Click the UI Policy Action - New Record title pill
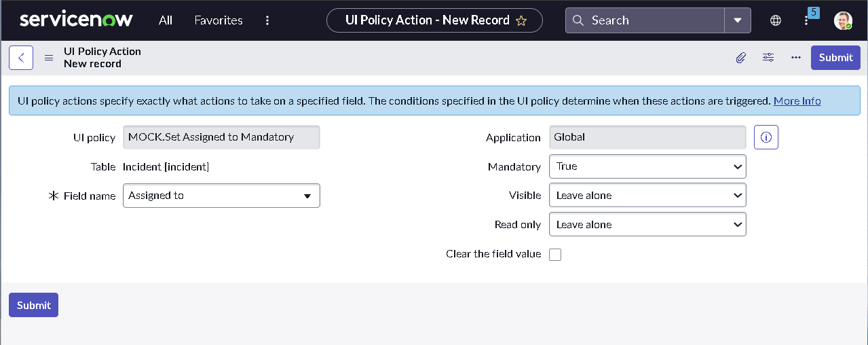 [x=434, y=20]
